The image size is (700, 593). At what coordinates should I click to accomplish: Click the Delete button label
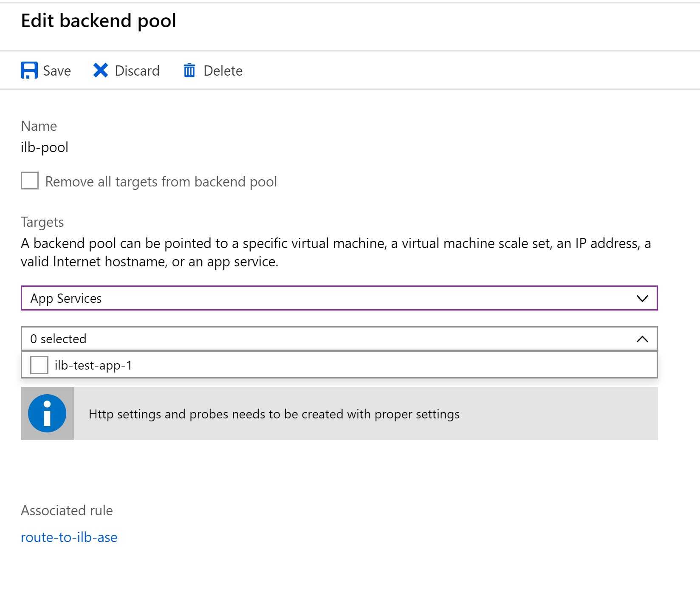[223, 71]
